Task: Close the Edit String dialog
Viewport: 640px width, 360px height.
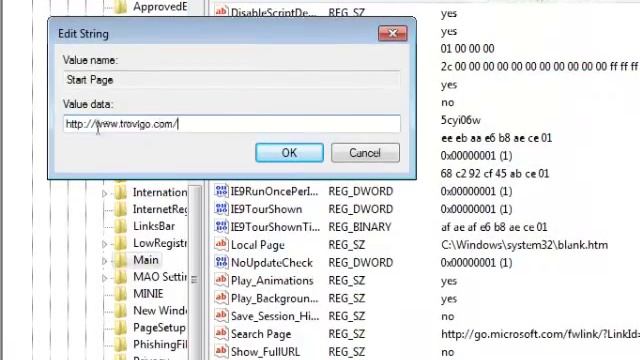Action: coord(393,33)
